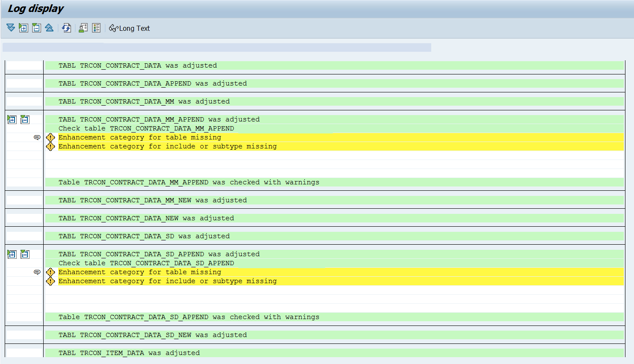634x364 pixels.
Task: Click the Expand subtree toolbar icon
Action: pos(24,28)
